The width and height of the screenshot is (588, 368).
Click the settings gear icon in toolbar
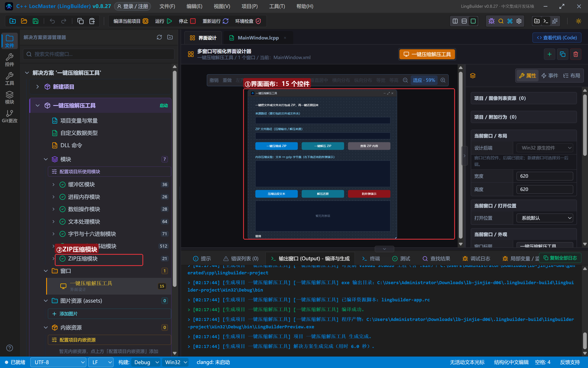coord(519,21)
